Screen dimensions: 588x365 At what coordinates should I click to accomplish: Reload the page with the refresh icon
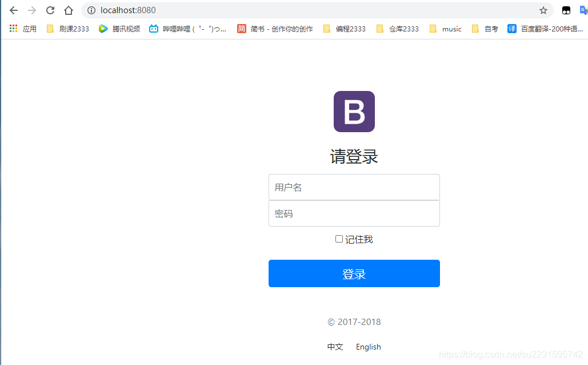(x=50, y=10)
